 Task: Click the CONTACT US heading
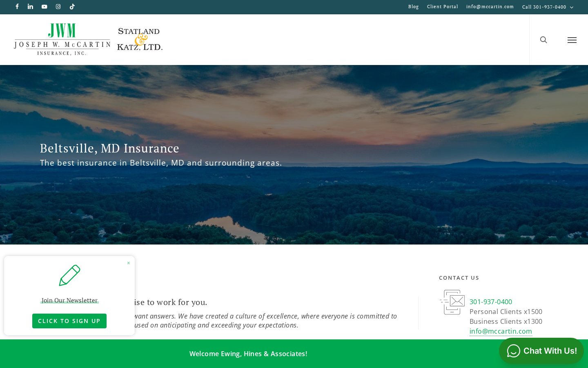coord(459,278)
